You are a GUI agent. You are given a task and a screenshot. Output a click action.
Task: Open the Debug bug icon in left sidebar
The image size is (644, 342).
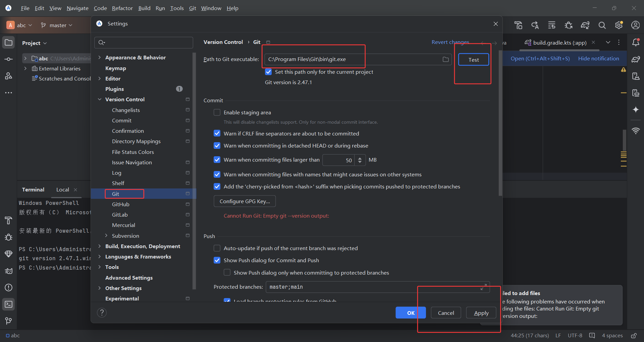9,237
